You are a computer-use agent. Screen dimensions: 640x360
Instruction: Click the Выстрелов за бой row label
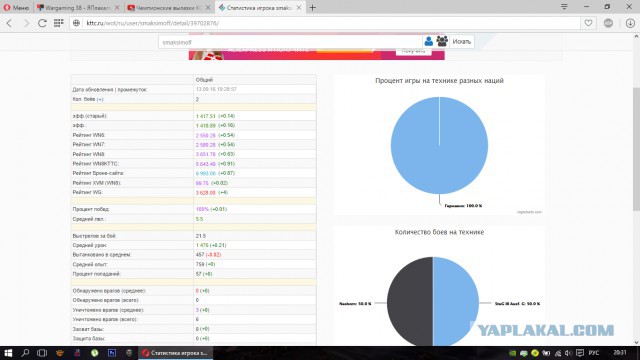point(94,236)
